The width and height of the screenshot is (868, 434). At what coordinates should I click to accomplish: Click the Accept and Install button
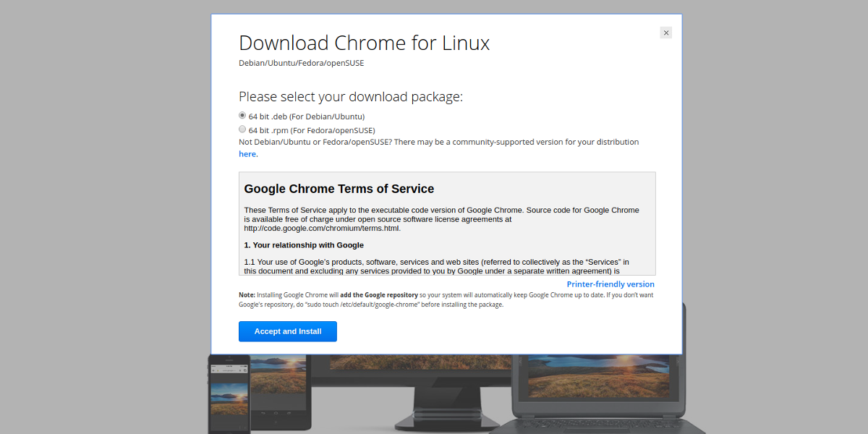tap(288, 331)
